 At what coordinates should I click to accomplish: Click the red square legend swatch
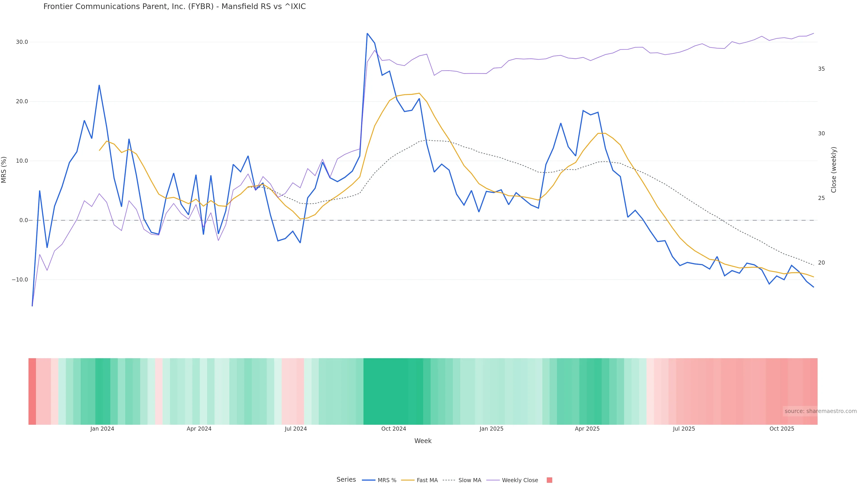point(549,480)
